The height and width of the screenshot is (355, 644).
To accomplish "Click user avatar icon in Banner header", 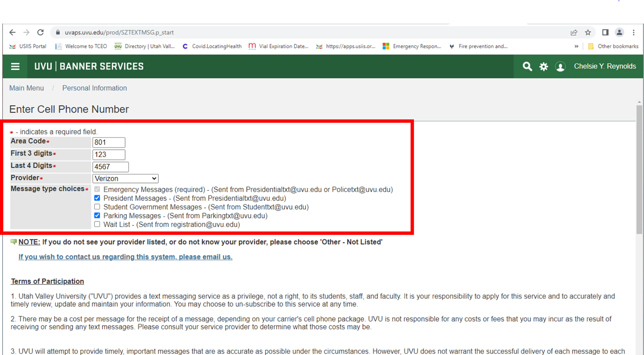I will [x=560, y=67].
